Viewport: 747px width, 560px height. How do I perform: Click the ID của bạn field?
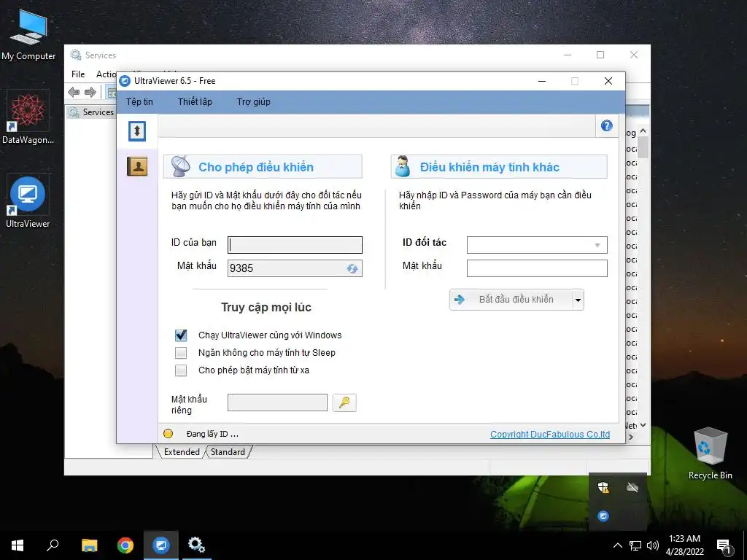(295, 245)
